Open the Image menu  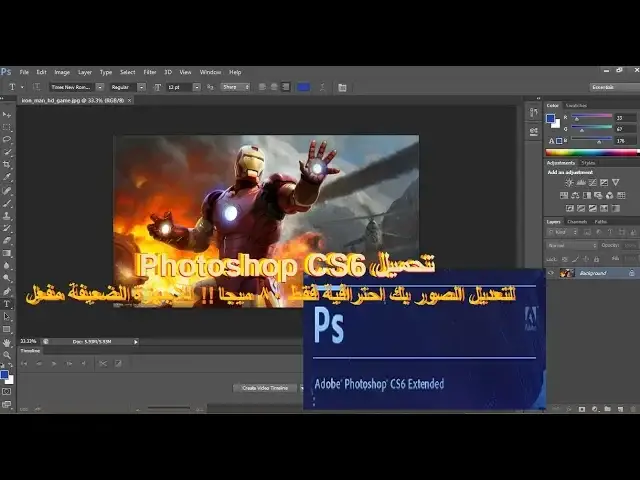pos(62,72)
